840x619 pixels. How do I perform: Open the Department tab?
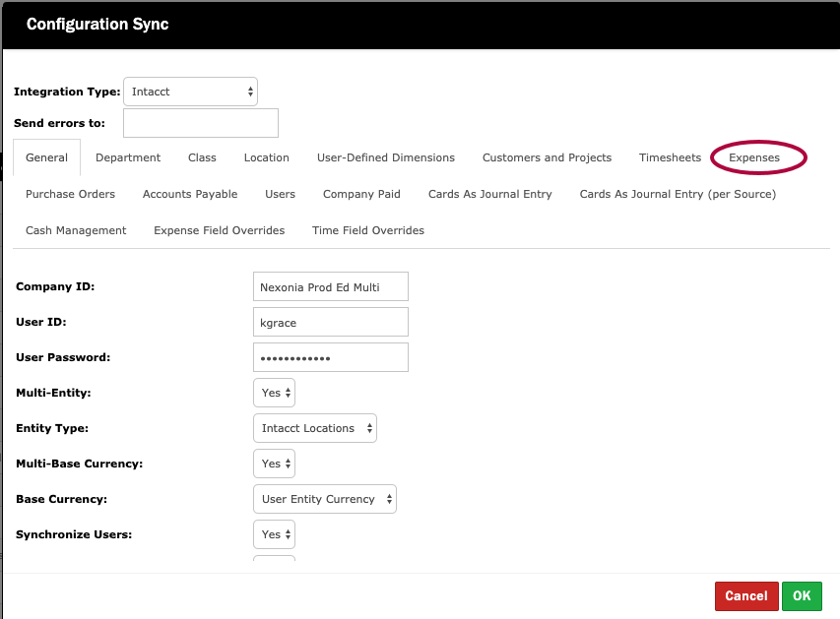(128, 157)
